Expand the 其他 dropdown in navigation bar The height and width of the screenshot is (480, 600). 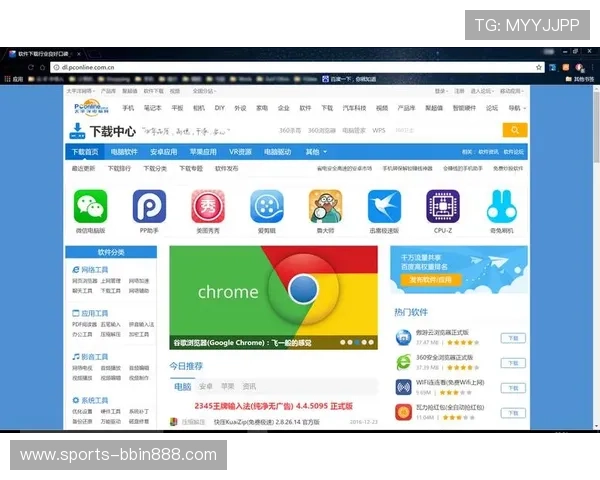[315, 152]
